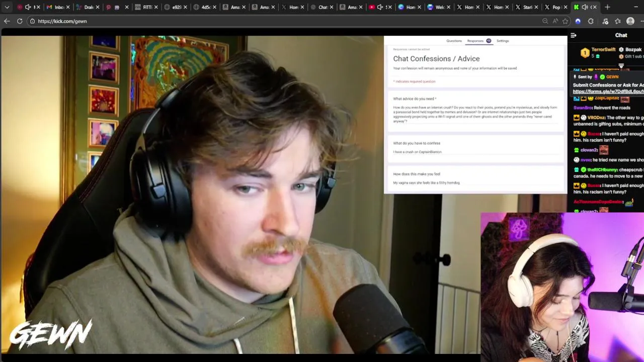Collapse the chat panel arrow icon
This screenshot has width=644, height=362.
click(574, 35)
